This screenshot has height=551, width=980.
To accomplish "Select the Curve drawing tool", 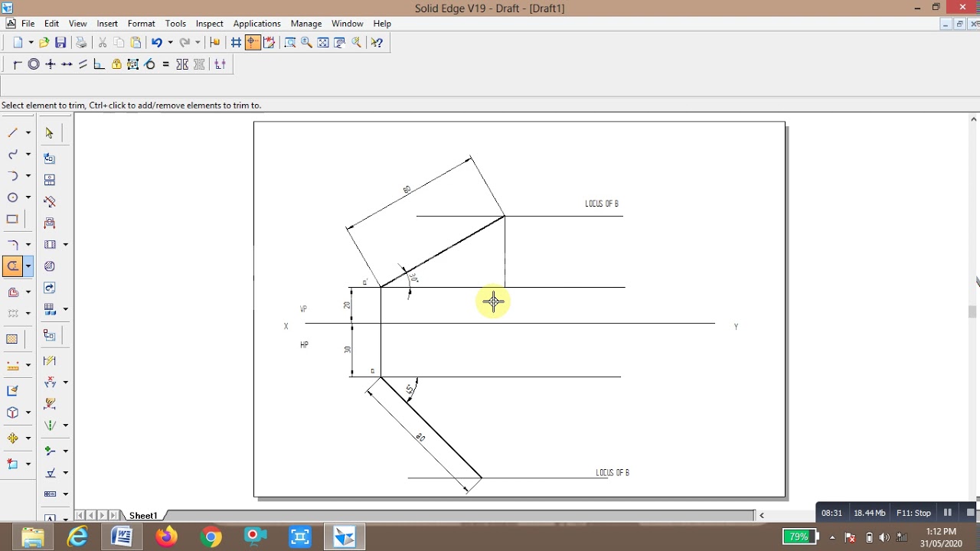I will click(12, 155).
